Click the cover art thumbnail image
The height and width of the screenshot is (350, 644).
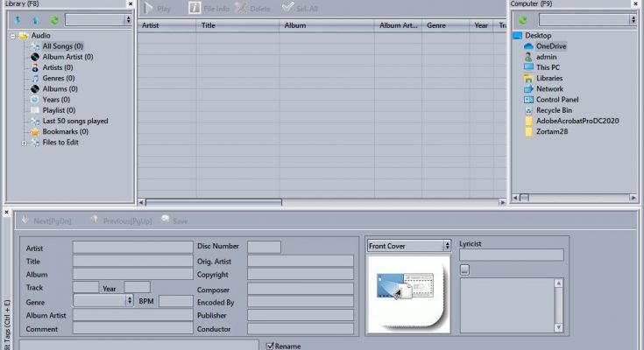click(x=407, y=293)
